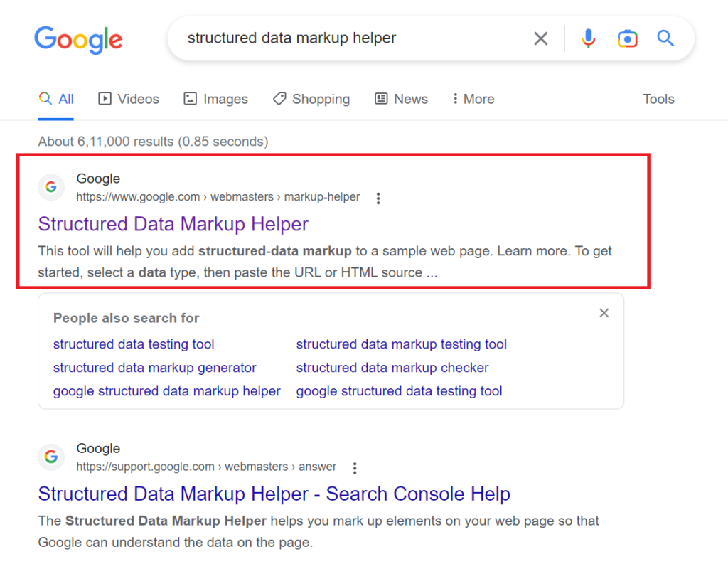Search for structured data markup testing tool
The height and width of the screenshot is (569, 728).
[402, 344]
